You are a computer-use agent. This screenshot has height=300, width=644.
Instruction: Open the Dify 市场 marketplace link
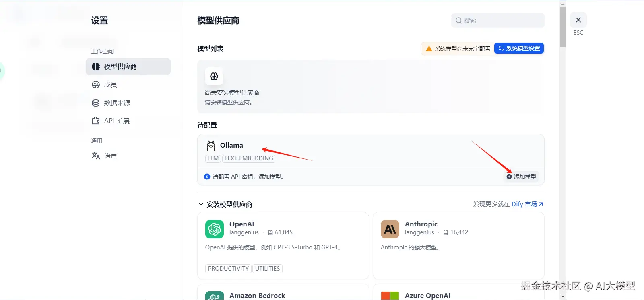527,204
